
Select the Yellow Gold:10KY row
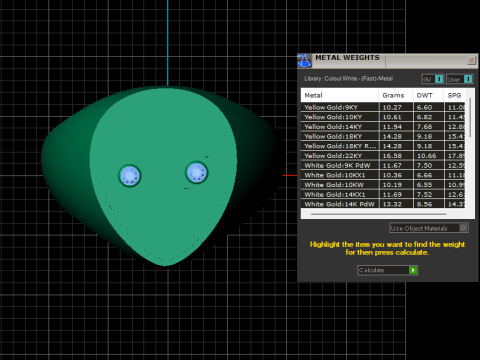click(x=383, y=117)
